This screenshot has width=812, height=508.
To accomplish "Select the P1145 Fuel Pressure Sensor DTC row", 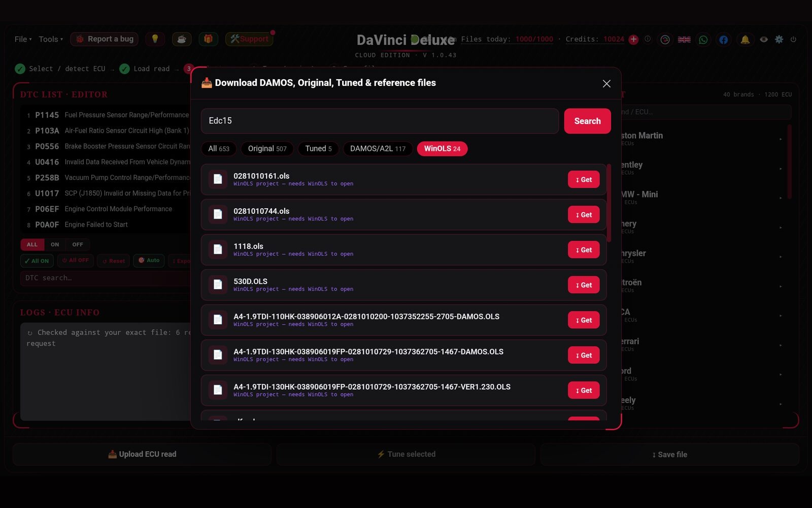I will click(x=107, y=115).
